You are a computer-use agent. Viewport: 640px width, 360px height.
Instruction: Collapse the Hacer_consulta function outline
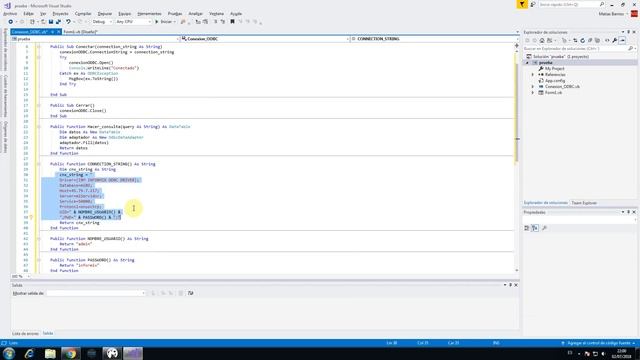tap(38, 127)
